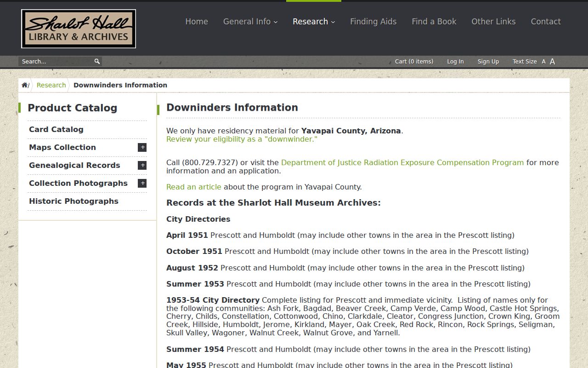Open Historic Photographs sidebar link
Screen dimensions: 588x368
pyautogui.click(x=73, y=201)
